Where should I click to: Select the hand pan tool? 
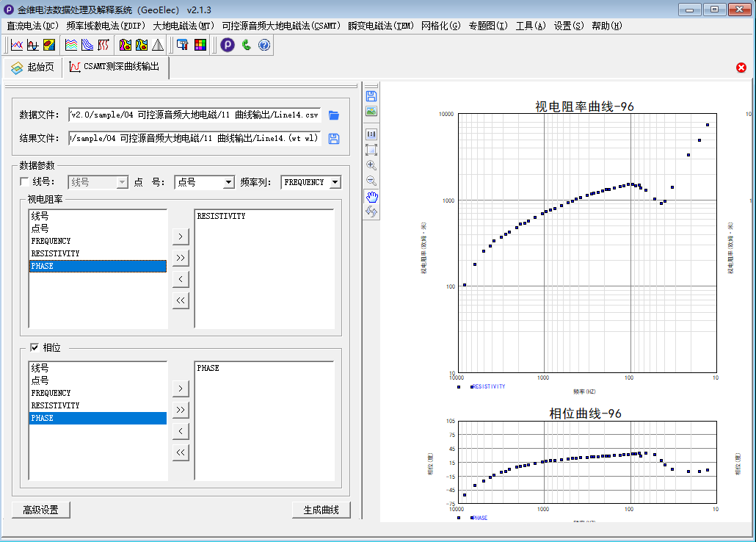point(371,196)
